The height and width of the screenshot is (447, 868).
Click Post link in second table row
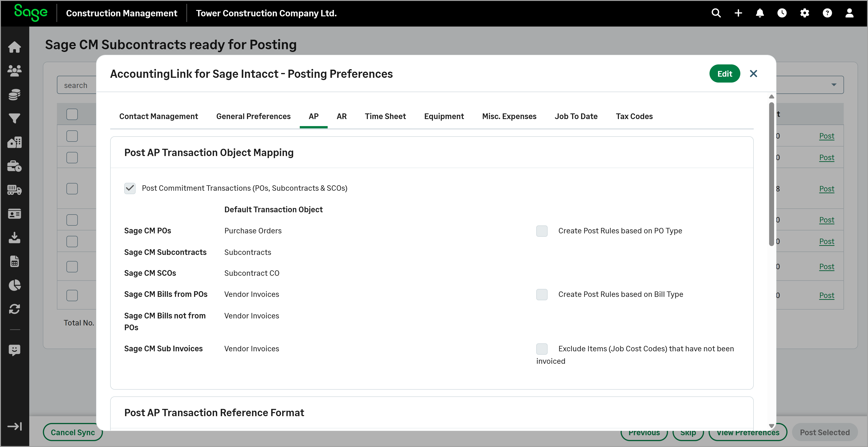tap(827, 157)
